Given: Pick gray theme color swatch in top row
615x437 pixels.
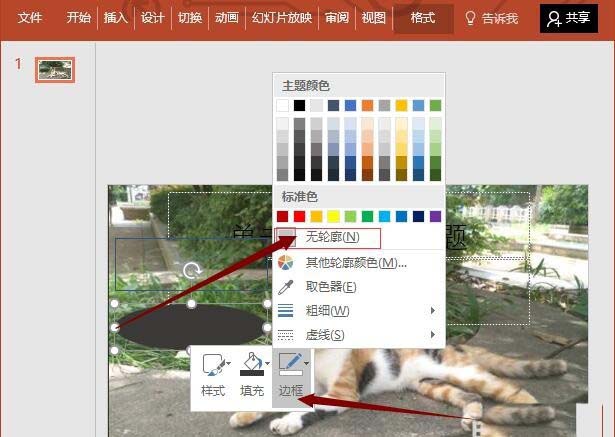Looking at the screenshot, I should (384, 106).
